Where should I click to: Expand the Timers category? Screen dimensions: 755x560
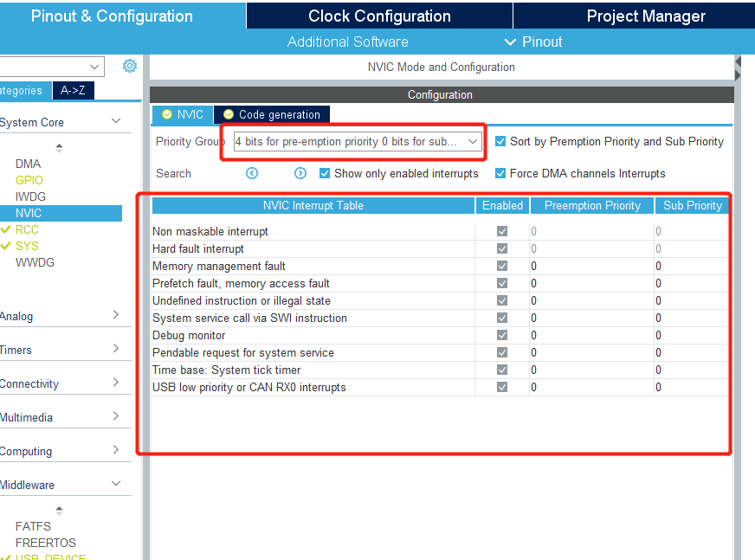(115, 349)
